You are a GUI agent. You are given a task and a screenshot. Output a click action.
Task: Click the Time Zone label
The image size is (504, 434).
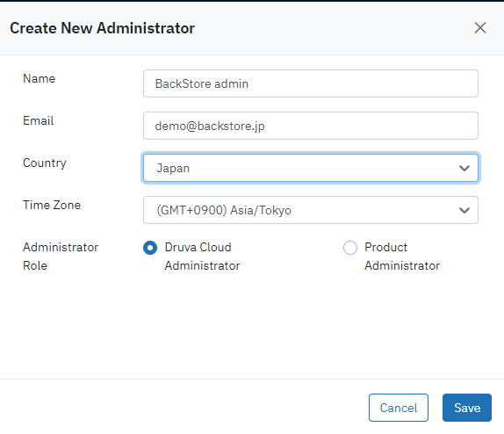click(x=52, y=205)
